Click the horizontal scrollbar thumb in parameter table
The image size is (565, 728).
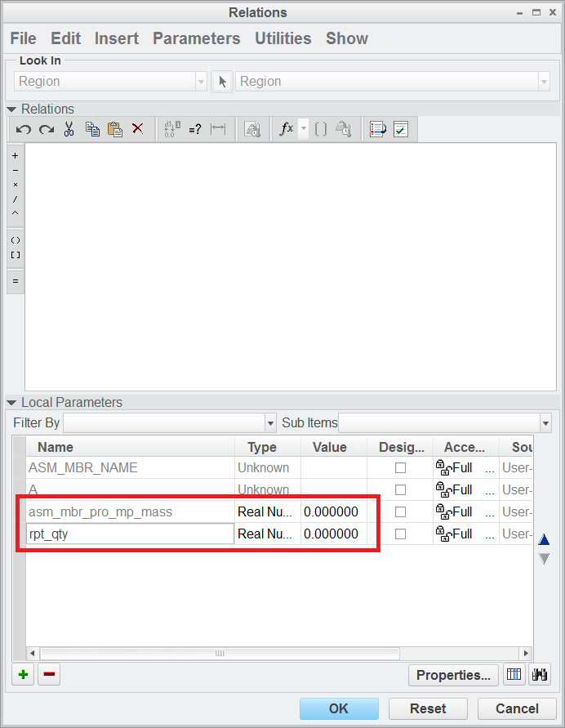click(x=220, y=654)
